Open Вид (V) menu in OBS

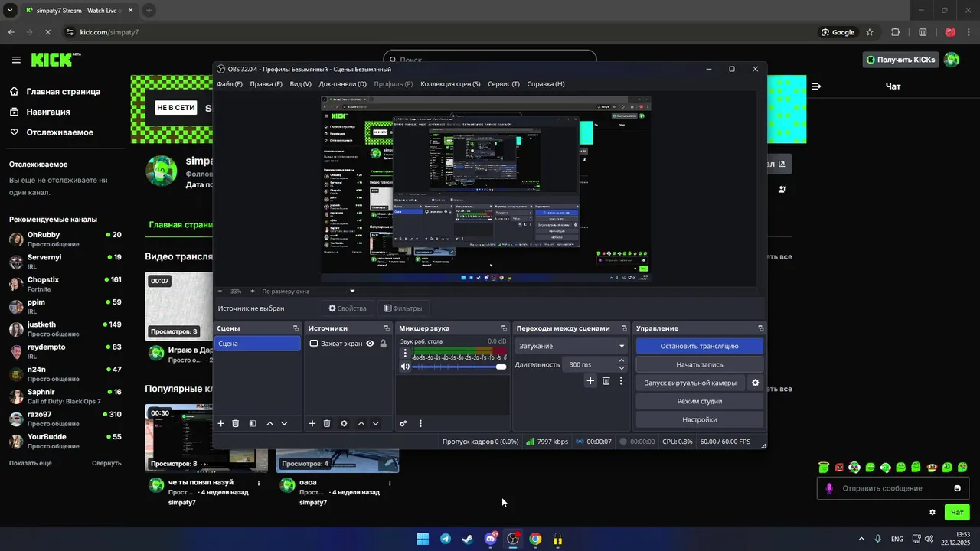click(301, 84)
